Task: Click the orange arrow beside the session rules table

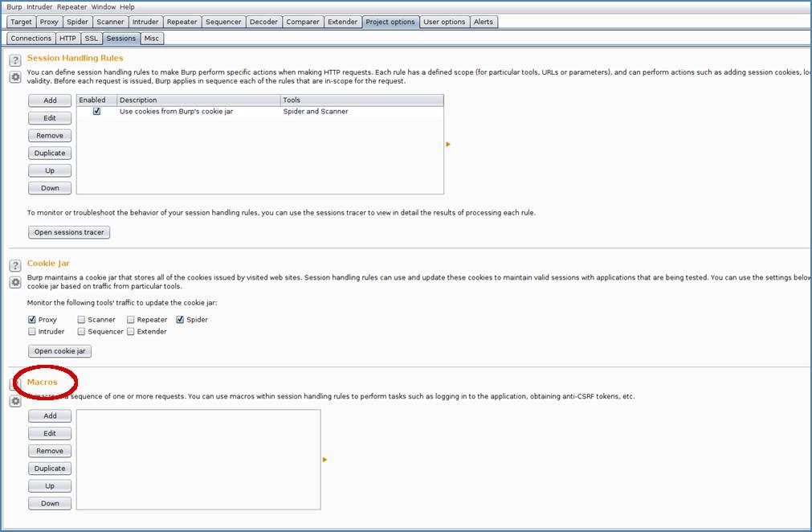Action: point(448,144)
